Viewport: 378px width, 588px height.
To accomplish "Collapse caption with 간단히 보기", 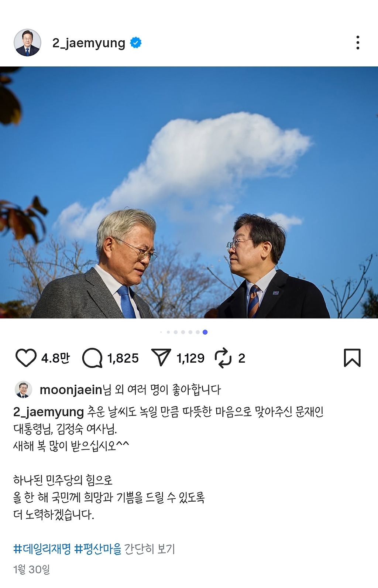I will coord(150,549).
